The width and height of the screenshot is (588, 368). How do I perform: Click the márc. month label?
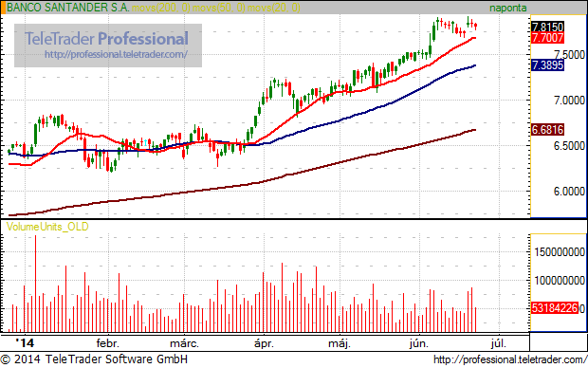click(x=184, y=343)
